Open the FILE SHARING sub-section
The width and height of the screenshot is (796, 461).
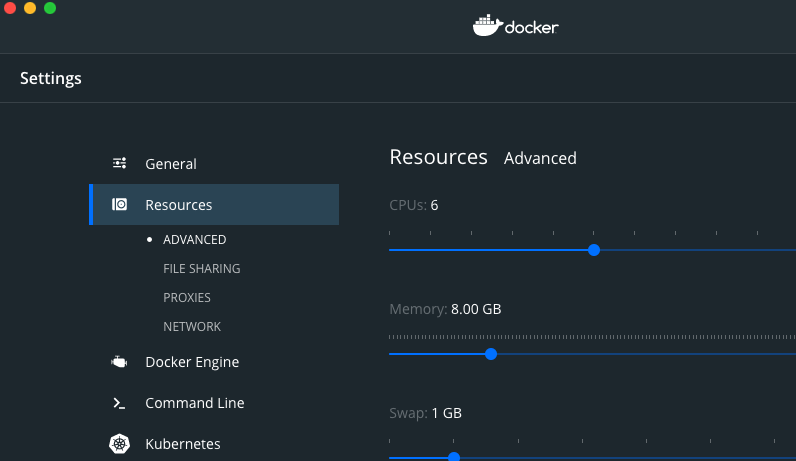pos(201,269)
